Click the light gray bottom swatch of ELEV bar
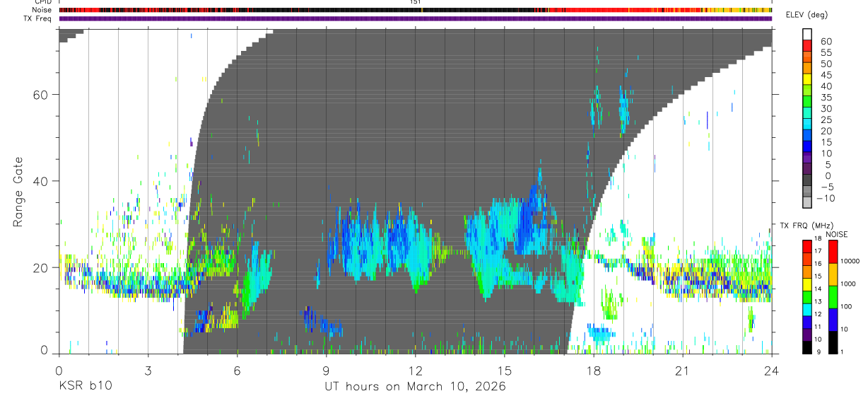 point(807,202)
